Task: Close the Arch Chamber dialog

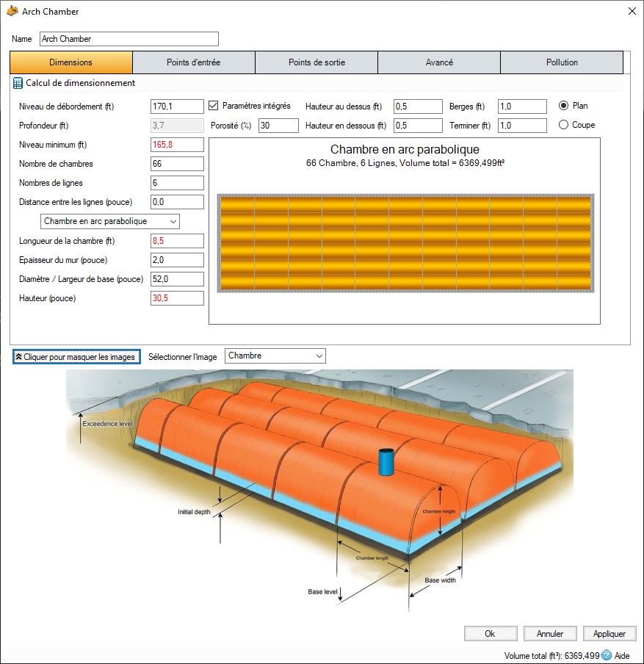Action: pyautogui.click(x=632, y=12)
